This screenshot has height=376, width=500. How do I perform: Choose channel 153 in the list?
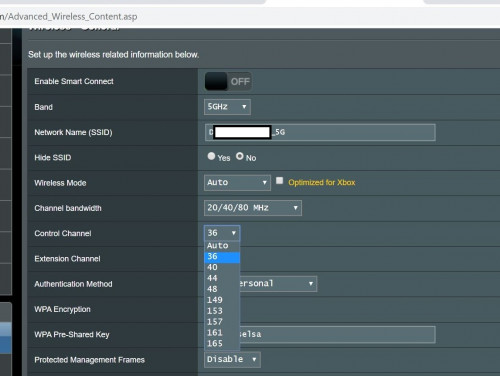[x=222, y=311]
